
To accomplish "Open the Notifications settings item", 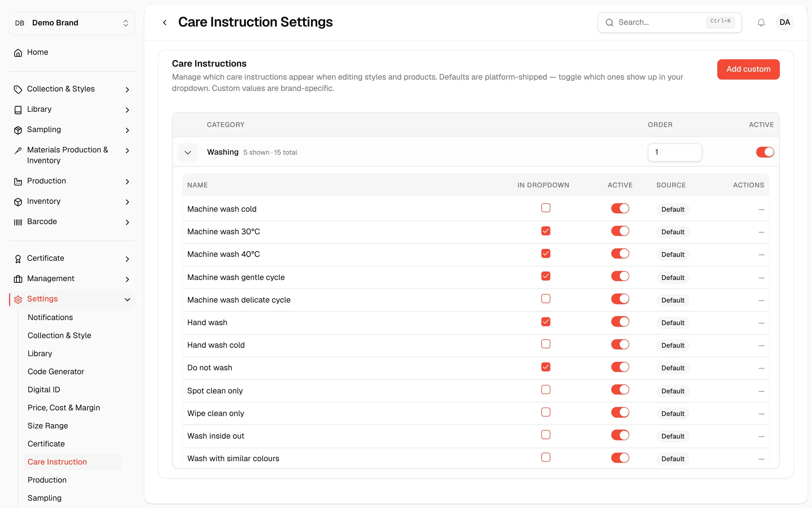I will coord(50,317).
